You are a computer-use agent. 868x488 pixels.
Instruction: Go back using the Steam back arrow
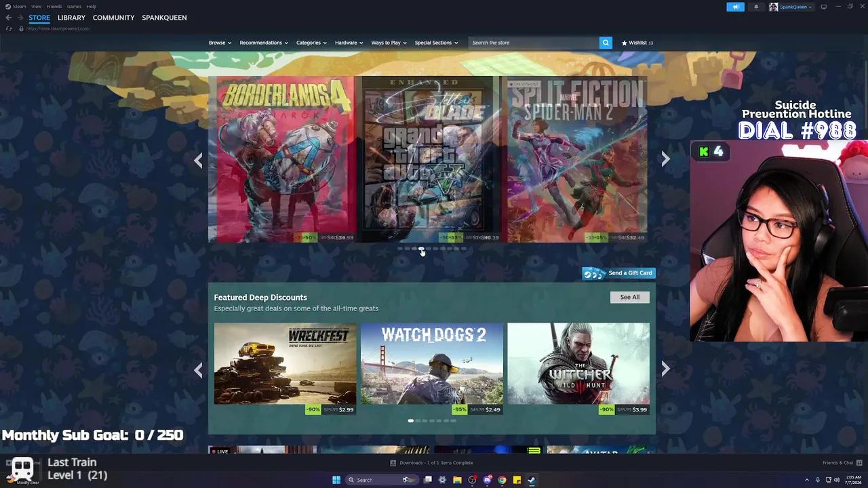click(x=8, y=18)
